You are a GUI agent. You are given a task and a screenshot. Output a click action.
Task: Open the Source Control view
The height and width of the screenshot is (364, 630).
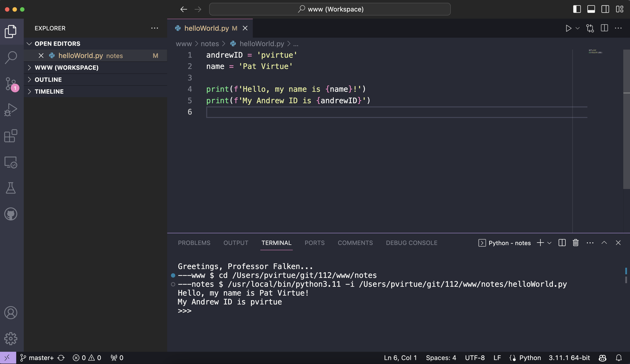[x=11, y=84]
